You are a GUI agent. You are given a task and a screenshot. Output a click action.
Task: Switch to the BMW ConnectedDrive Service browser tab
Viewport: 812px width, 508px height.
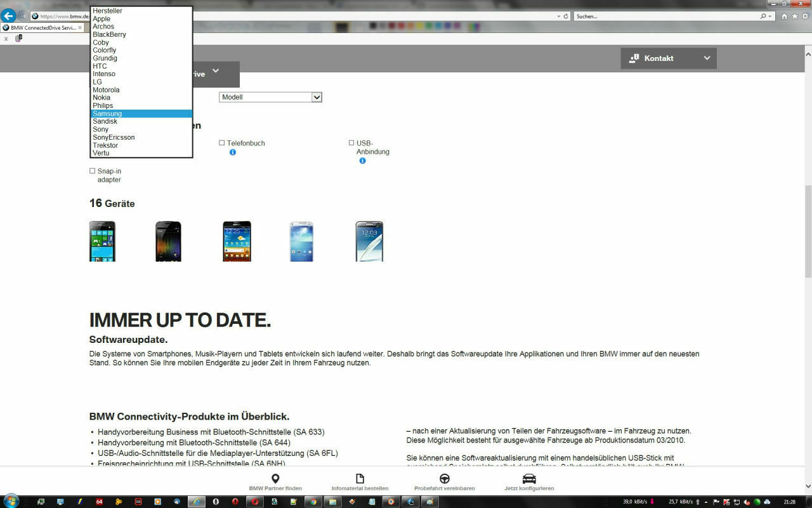click(41, 27)
